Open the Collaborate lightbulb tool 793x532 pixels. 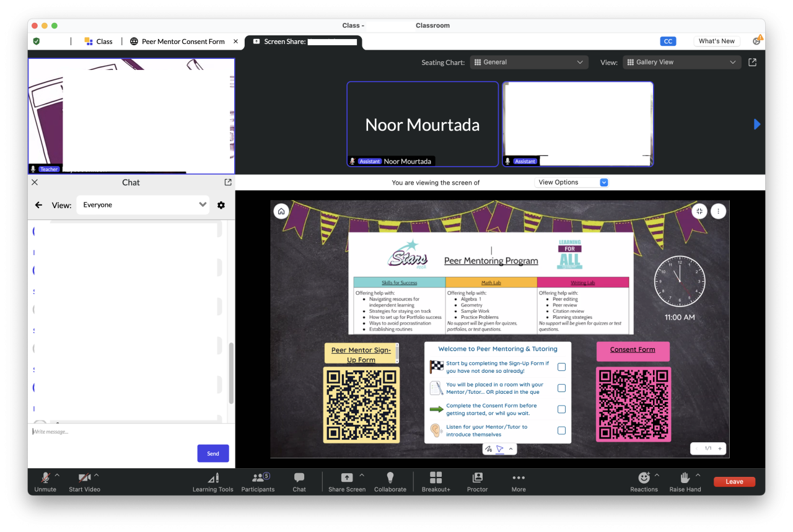[x=390, y=481]
